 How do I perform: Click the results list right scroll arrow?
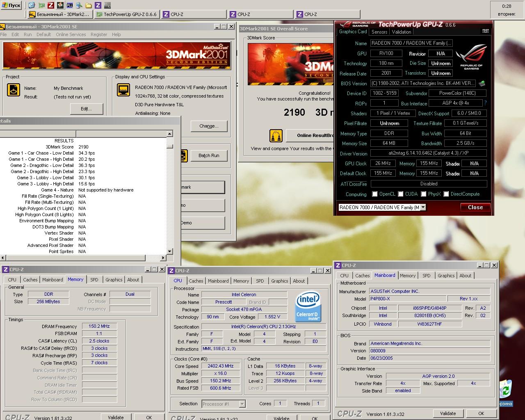[x=163, y=258]
